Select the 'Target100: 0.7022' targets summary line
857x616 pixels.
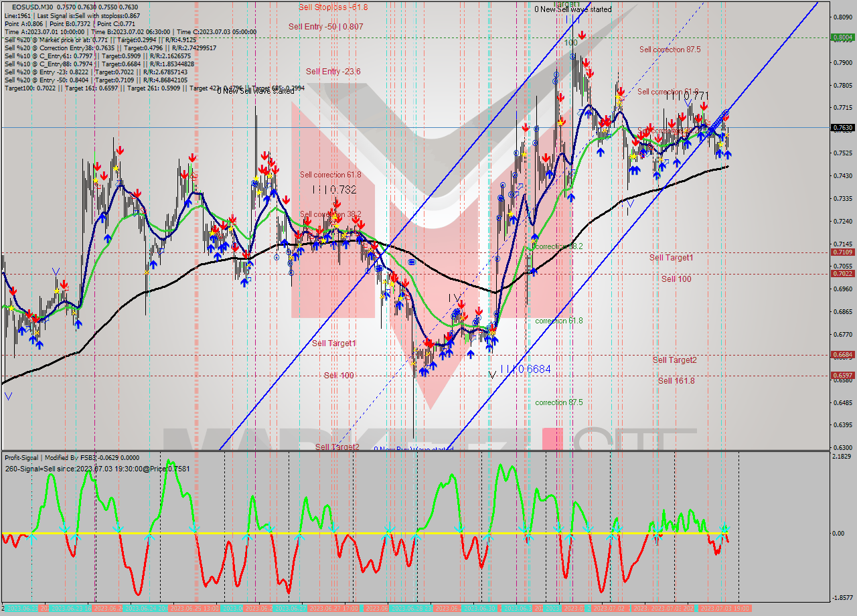tap(154, 88)
